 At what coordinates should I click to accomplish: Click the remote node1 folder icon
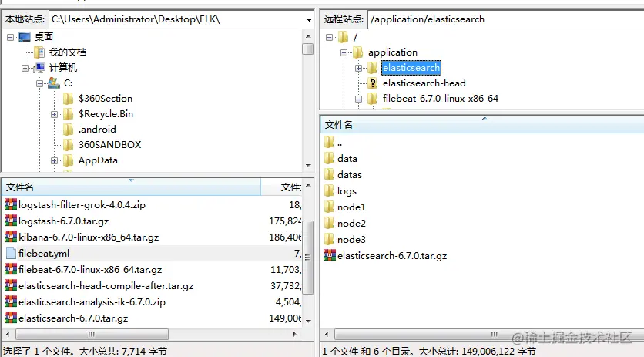pyautogui.click(x=329, y=207)
